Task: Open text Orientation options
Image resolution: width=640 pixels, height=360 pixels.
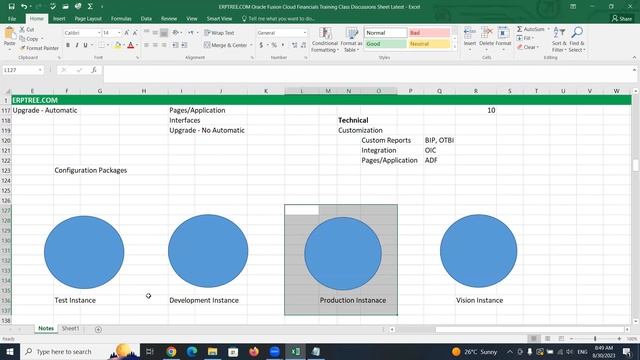Action: click(176, 33)
